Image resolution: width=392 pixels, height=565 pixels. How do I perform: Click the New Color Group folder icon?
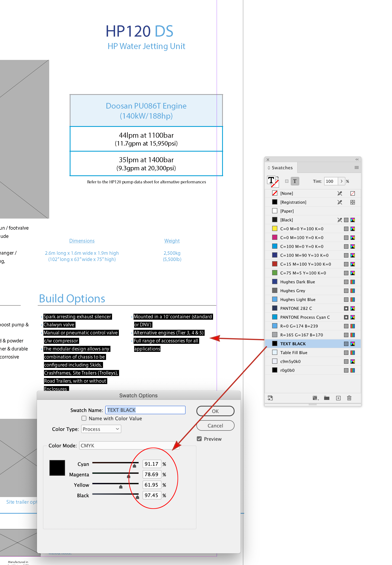[327, 398]
